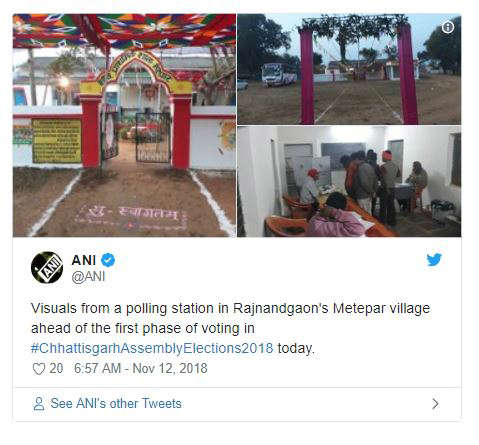Viewport: 479px width, 445px height.
Task: Click the ANI display name
Action: click(84, 260)
